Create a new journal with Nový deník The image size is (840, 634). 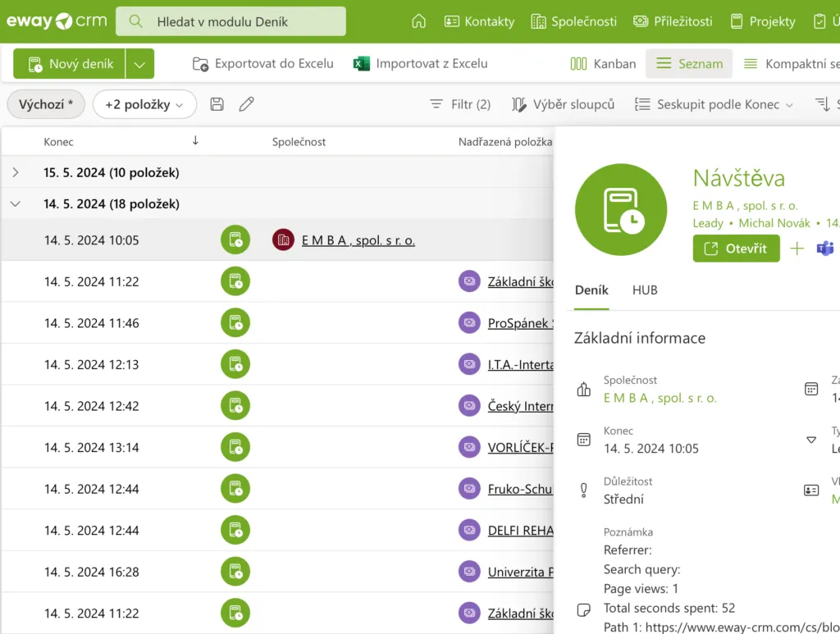point(70,64)
